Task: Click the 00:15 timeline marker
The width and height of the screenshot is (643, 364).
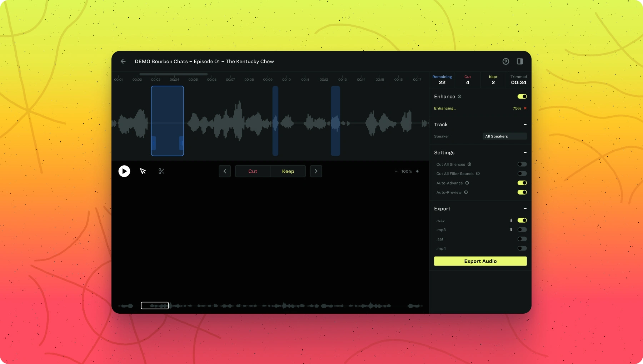Action: [380, 80]
